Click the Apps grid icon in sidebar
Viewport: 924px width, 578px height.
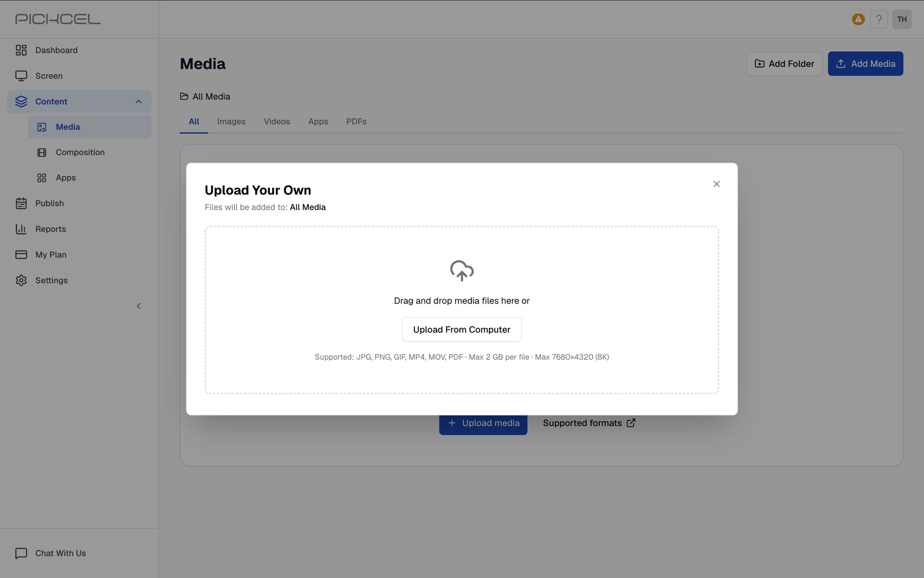42,178
